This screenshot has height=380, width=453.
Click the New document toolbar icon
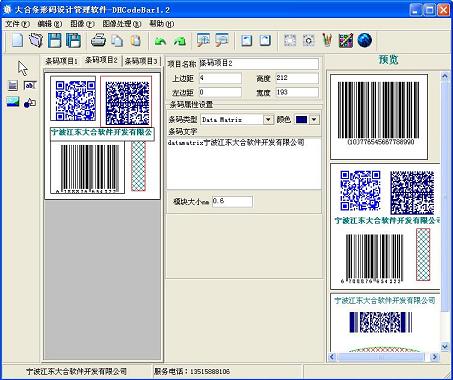click(x=17, y=40)
